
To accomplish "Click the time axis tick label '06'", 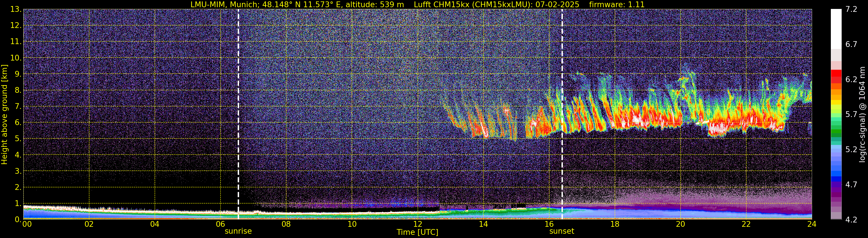I will 220,224.
